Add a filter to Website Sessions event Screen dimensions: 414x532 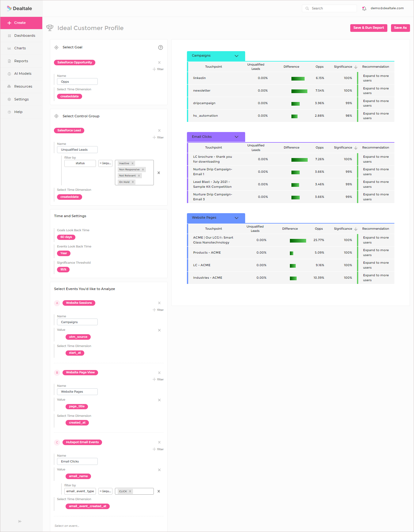pyautogui.click(x=158, y=310)
